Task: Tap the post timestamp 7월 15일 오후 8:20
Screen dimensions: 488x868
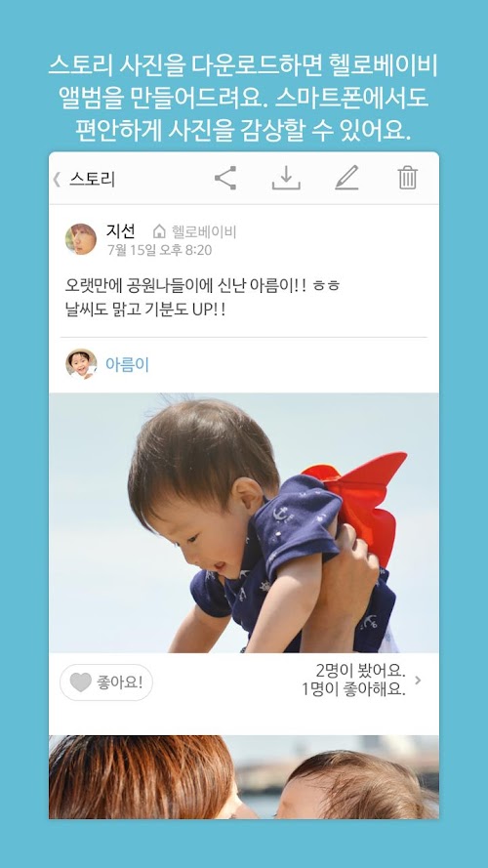Action: coord(159,250)
